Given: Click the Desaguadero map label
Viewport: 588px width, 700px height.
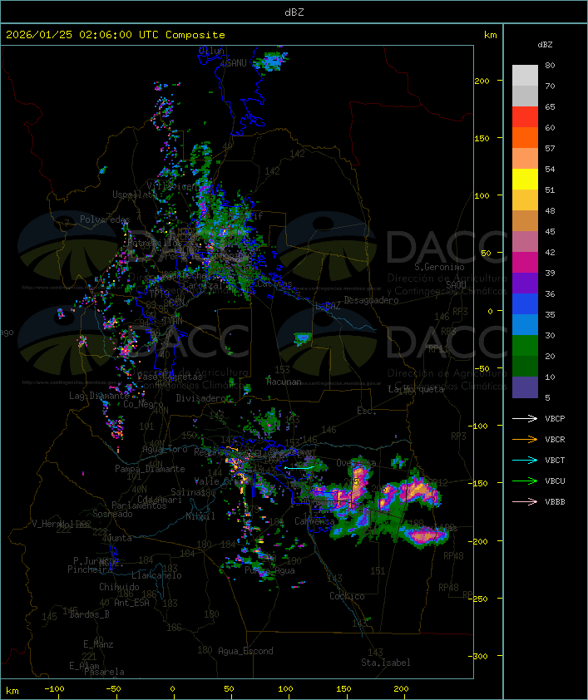Looking at the screenshot, I should click(372, 300).
